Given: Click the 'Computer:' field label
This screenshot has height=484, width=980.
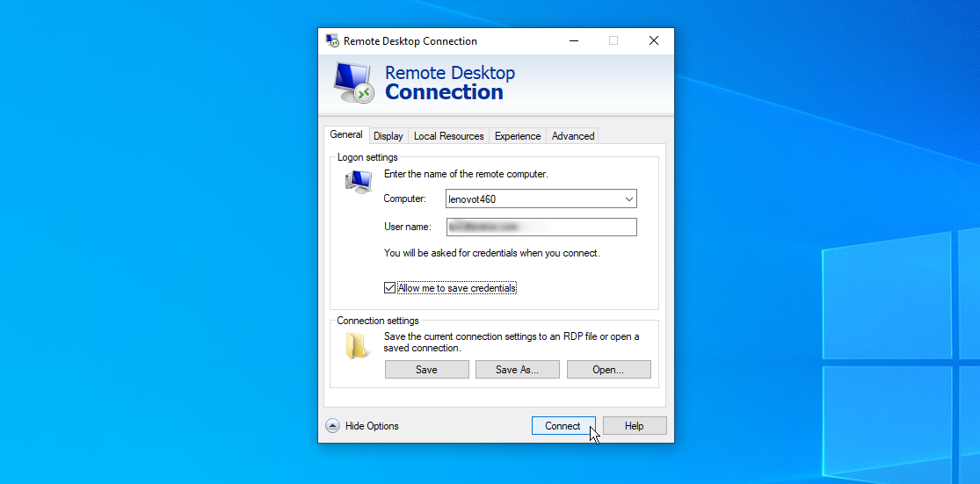Looking at the screenshot, I should point(404,199).
